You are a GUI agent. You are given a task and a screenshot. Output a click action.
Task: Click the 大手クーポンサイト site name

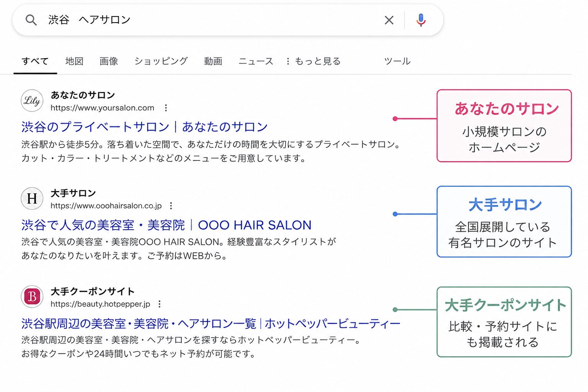[93, 291]
